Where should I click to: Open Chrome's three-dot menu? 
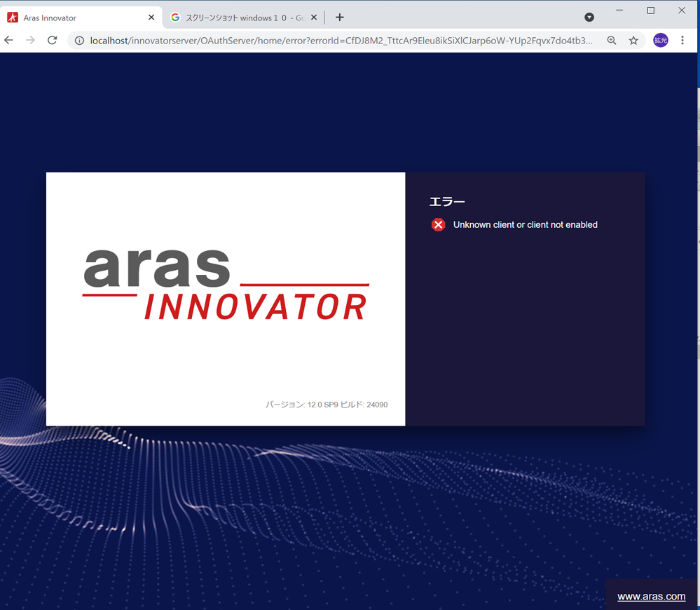click(x=682, y=41)
